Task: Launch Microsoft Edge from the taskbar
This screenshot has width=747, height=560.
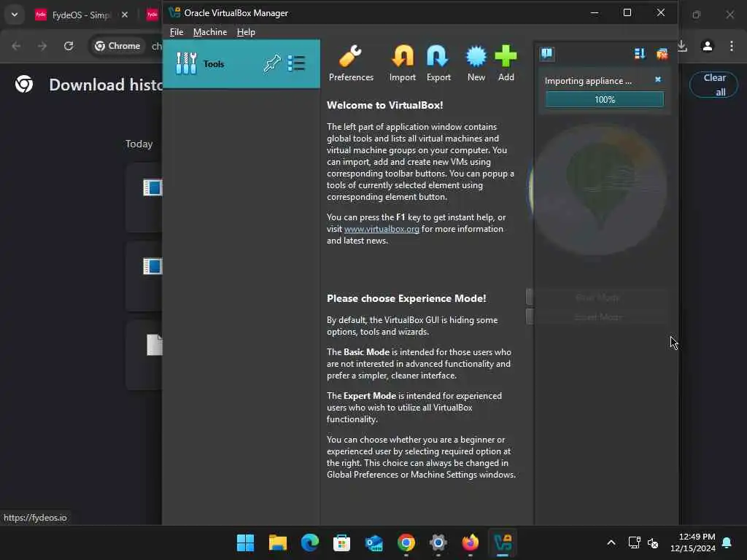Action: click(309, 542)
